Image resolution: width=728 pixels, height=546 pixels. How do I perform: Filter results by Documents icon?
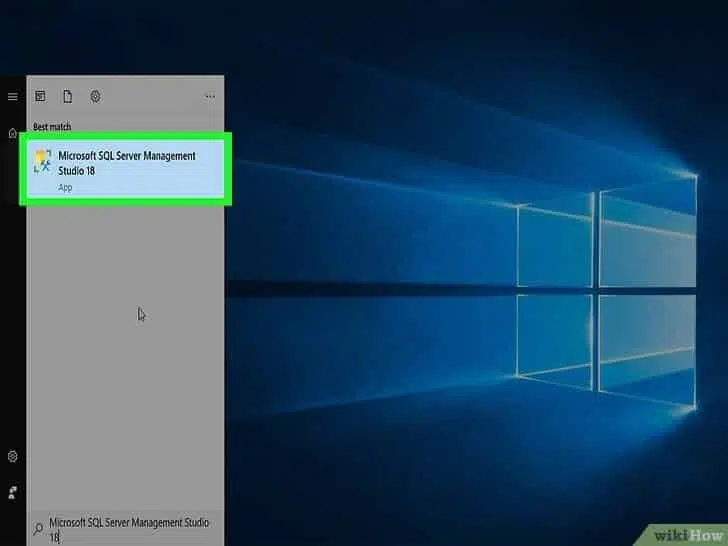(x=68, y=97)
